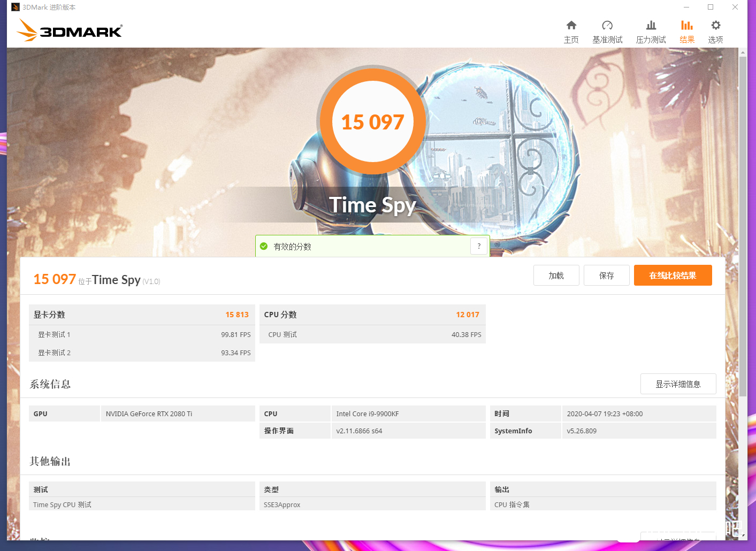This screenshot has width=756, height=551.
Task: Click the 其他输出 section heading
Action: click(50, 461)
